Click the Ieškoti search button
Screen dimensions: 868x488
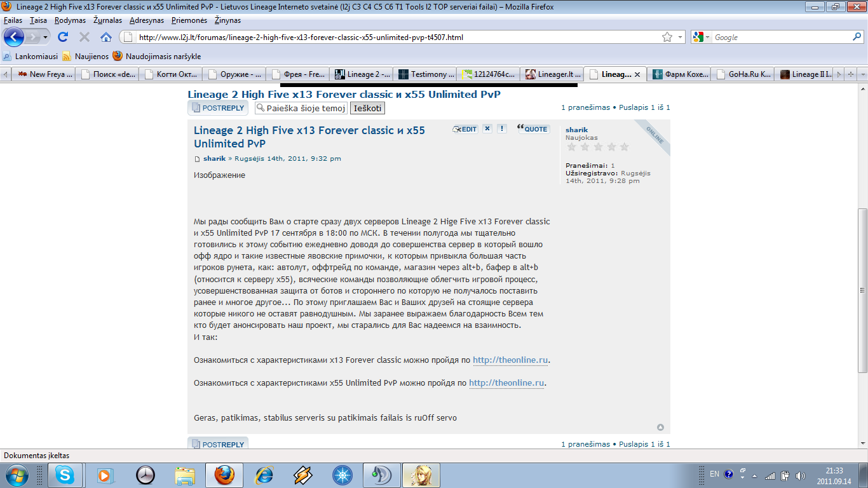coord(367,108)
